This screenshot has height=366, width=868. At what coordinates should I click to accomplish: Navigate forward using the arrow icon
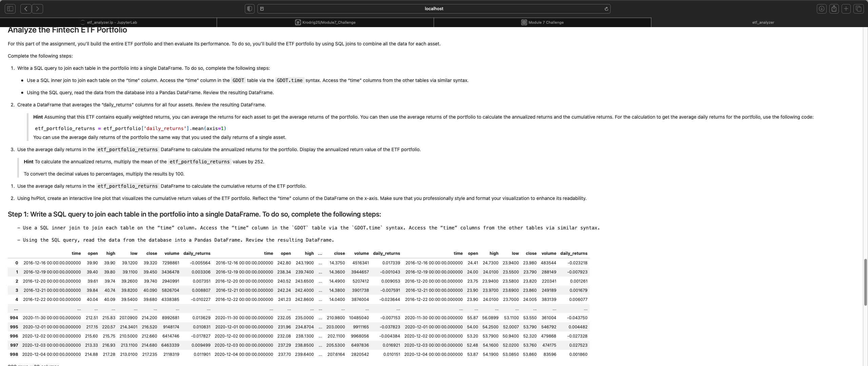(x=38, y=8)
